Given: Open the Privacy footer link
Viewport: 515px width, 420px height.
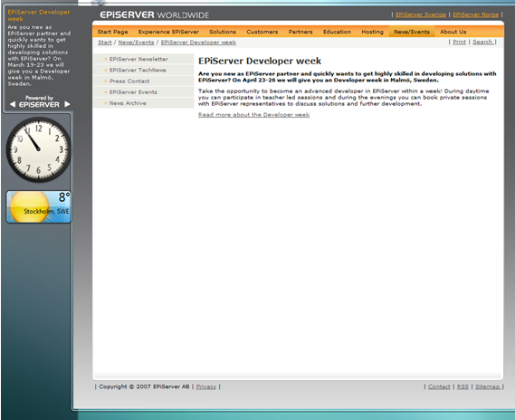Looking at the screenshot, I should click(206, 387).
